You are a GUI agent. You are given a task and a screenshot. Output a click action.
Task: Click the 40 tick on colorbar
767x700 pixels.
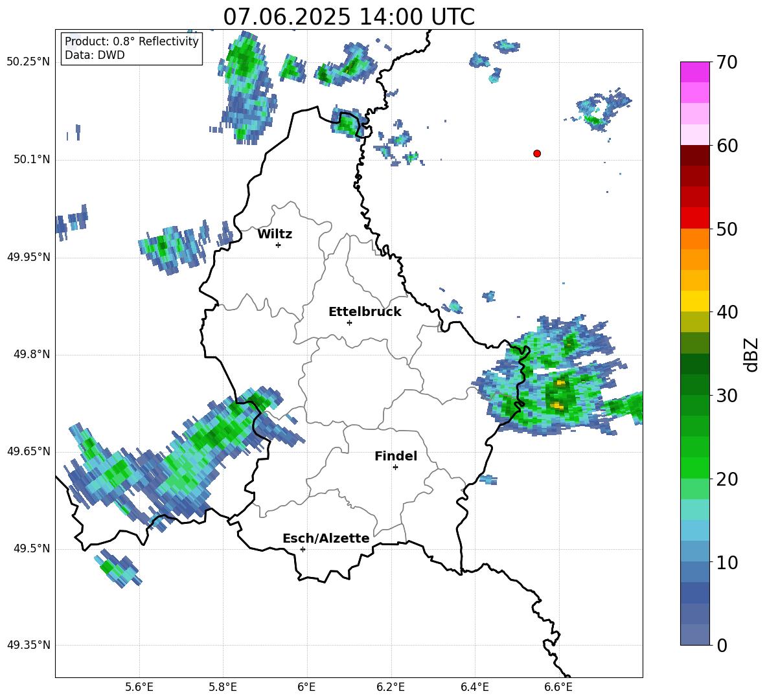point(727,312)
